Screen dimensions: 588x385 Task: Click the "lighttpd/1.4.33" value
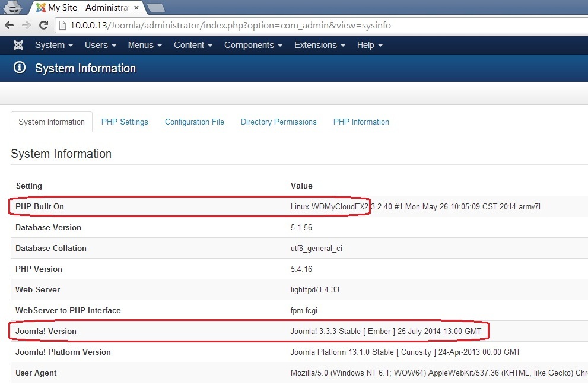pos(315,289)
